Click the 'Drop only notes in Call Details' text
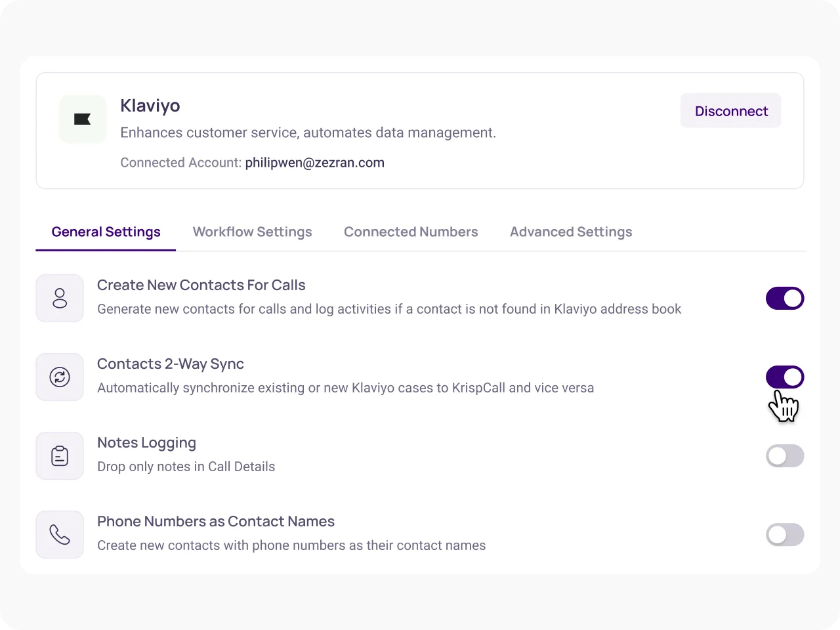The width and height of the screenshot is (840, 630). tap(186, 467)
